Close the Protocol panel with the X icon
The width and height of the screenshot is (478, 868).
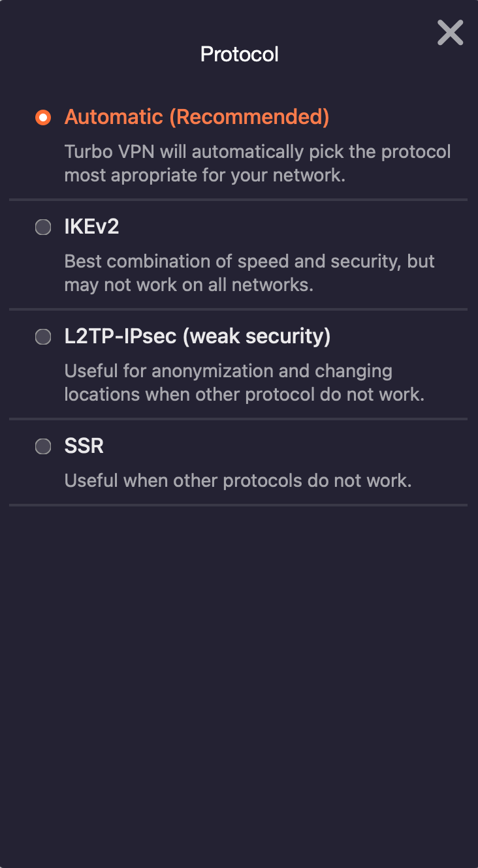[x=450, y=33]
